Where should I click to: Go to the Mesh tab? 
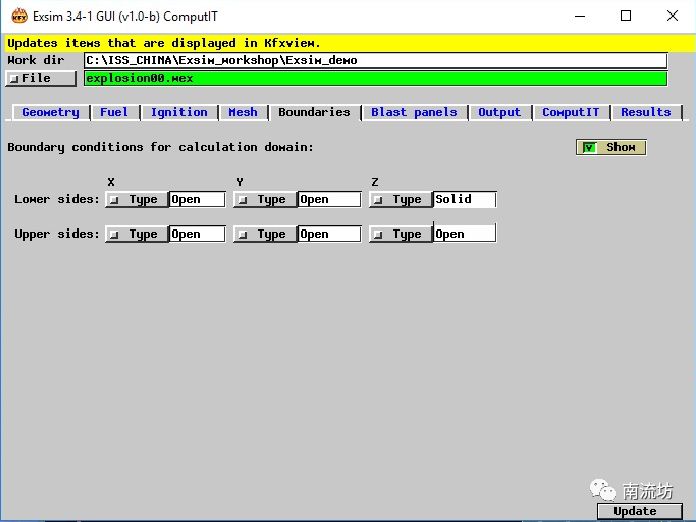coord(243,112)
